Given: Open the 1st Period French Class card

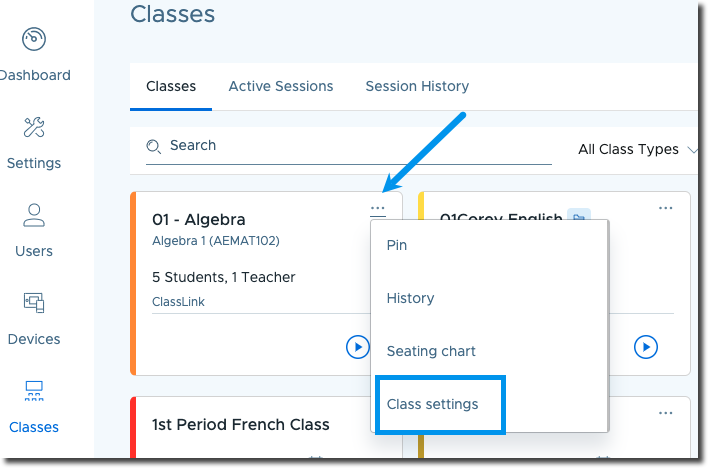Looking at the screenshot, I should [x=241, y=425].
